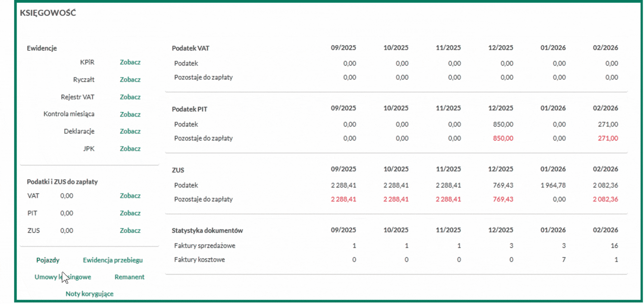Click the 02/2026 column in Podatek VAT

(x=606, y=48)
